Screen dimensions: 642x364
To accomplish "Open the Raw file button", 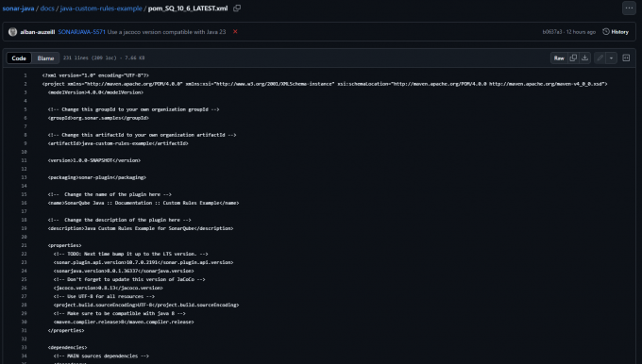I will (x=559, y=58).
